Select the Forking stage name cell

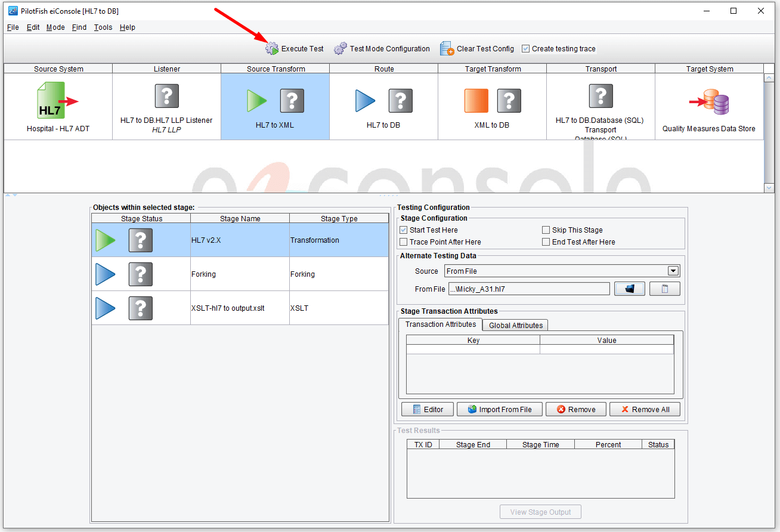240,274
